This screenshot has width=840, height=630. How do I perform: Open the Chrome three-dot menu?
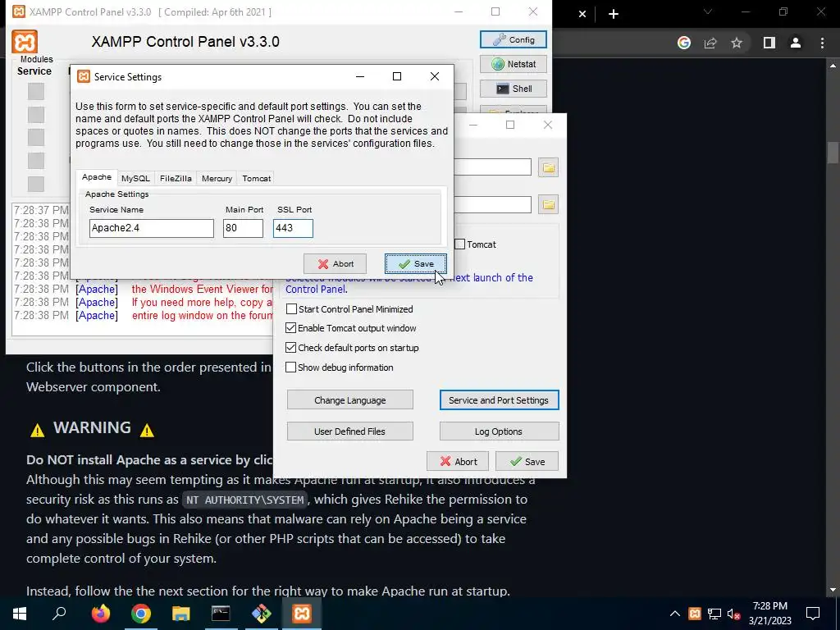pos(822,43)
